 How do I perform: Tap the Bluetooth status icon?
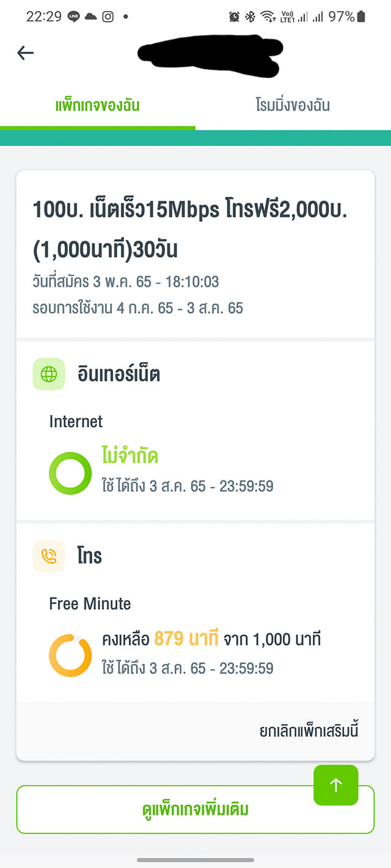[250, 16]
